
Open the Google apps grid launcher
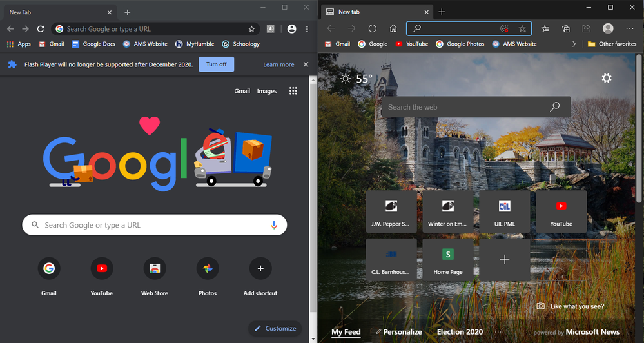pos(293,91)
